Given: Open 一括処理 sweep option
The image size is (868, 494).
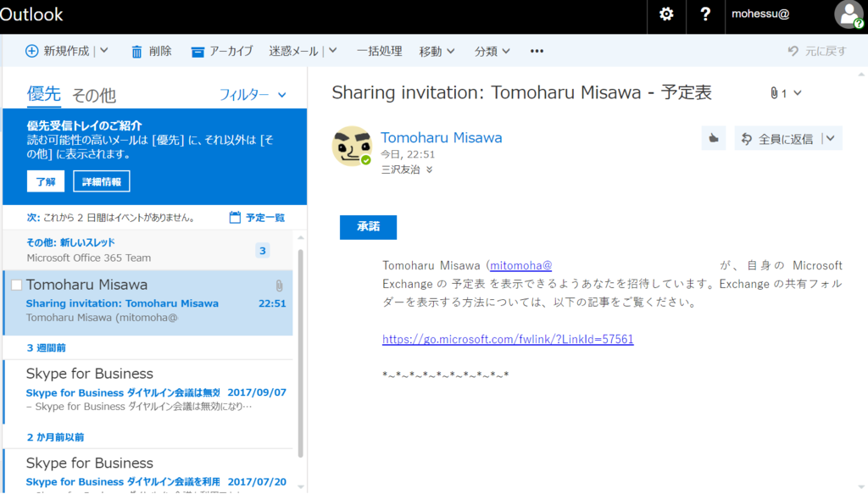Looking at the screenshot, I should click(x=379, y=52).
